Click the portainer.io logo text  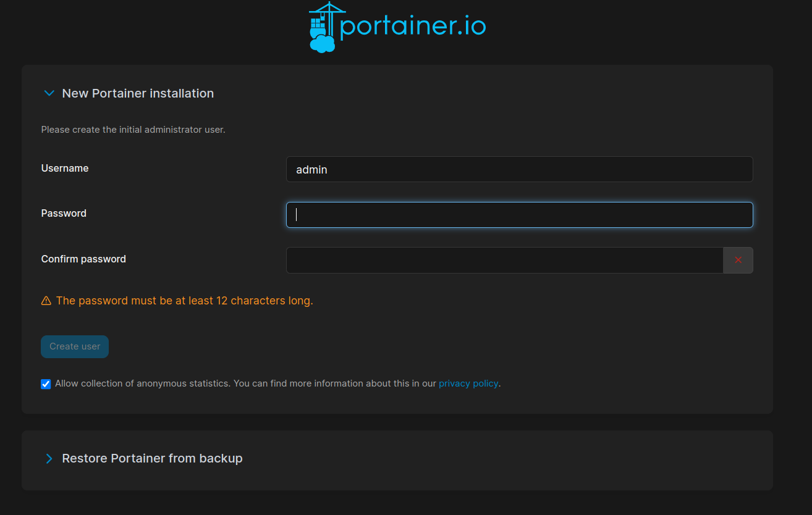[413, 27]
